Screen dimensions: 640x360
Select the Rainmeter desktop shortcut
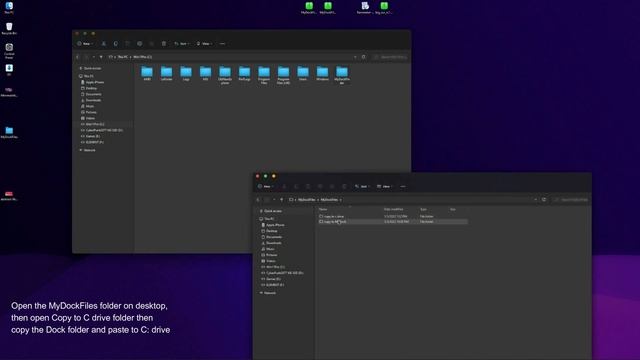365,8
